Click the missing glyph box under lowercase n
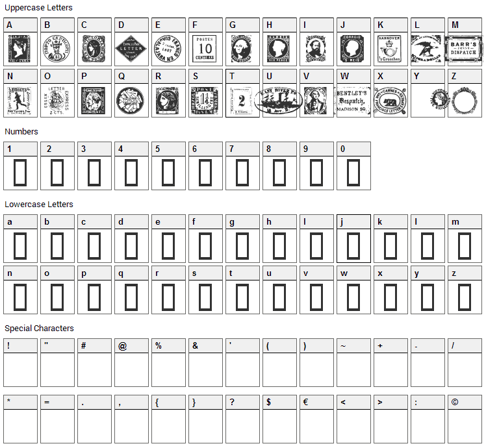486x448 pixels. click(20, 297)
